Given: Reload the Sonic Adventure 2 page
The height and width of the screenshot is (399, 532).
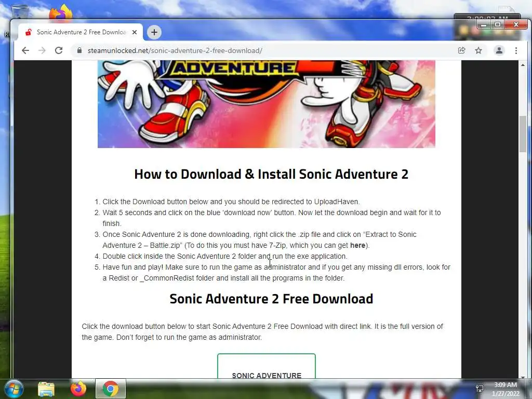Looking at the screenshot, I should click(x=59, y=50).
